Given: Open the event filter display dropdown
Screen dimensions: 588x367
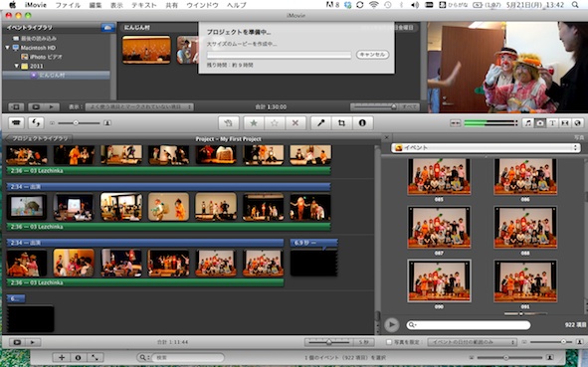Looking at the screenshot, I should tap(139, 106).
